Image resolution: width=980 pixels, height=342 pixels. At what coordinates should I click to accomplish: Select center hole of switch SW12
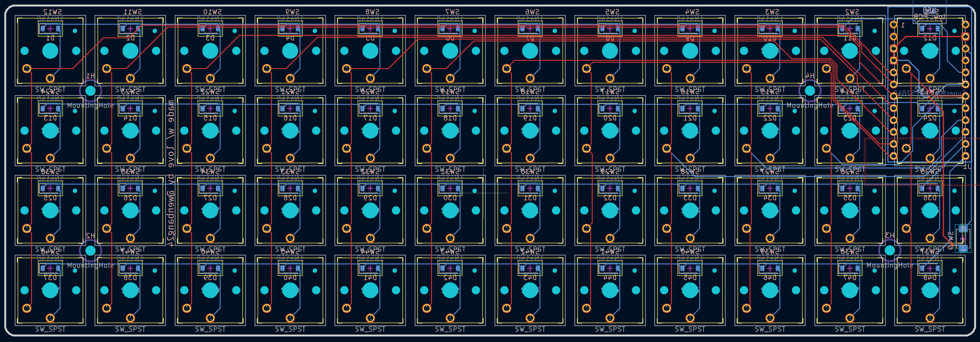(x=50, y=51)
